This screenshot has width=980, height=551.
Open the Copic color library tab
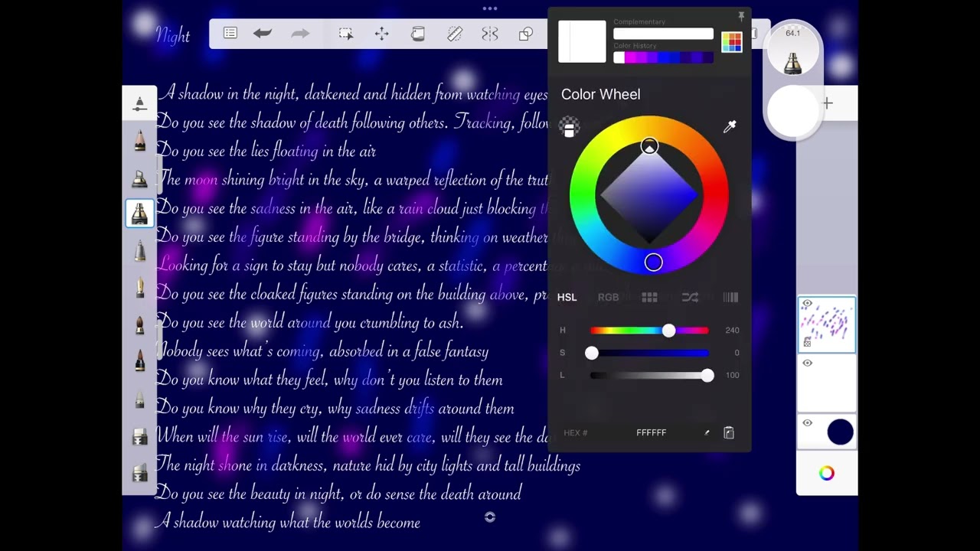[730, 297]
